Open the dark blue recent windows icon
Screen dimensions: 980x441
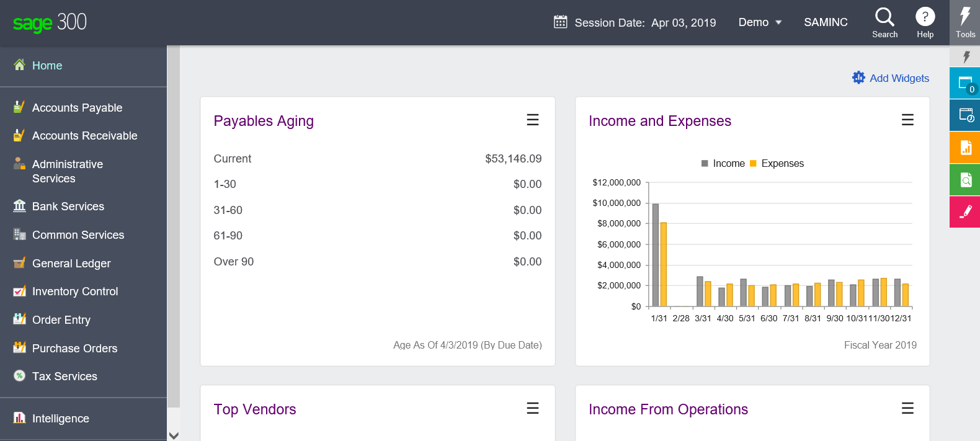965,115
